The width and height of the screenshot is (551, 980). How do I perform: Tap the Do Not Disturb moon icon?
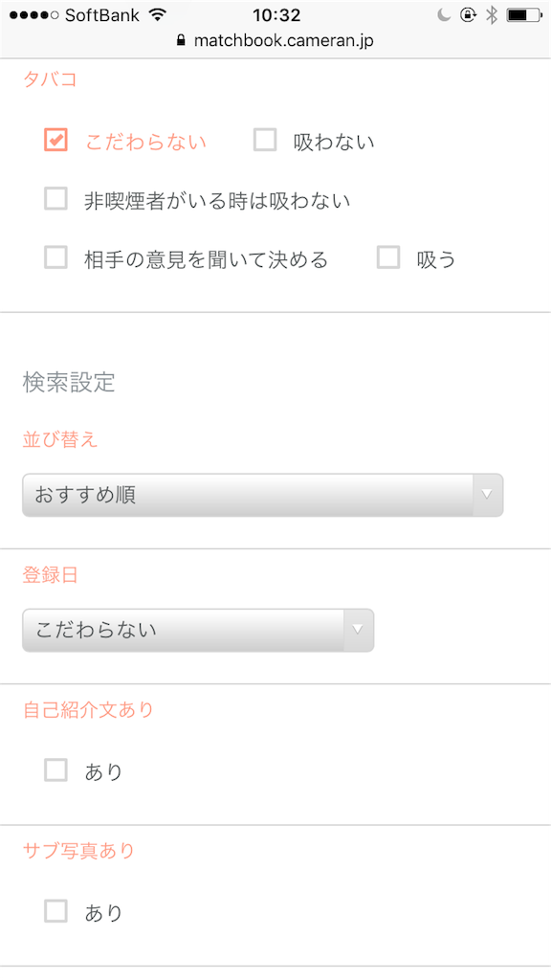pos(444,15)
